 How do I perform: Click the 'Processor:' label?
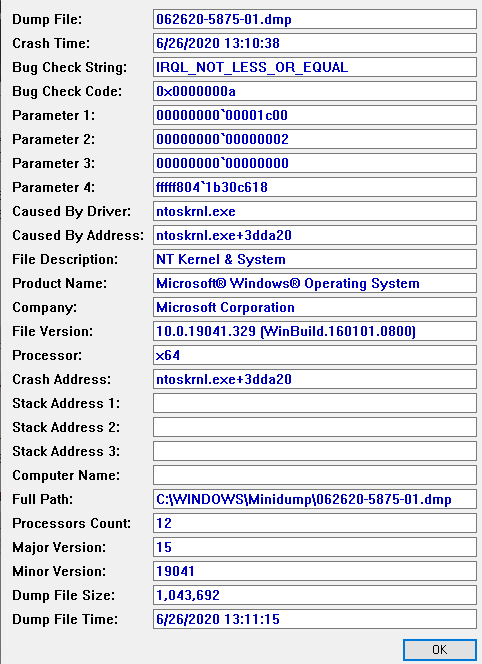pyautogui.click(x=47, y=355)
